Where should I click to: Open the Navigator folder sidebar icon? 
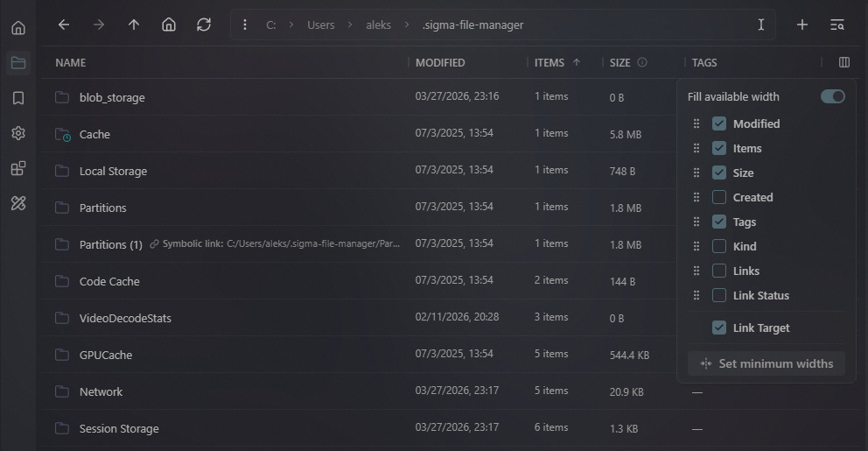(x=18, y=62)
